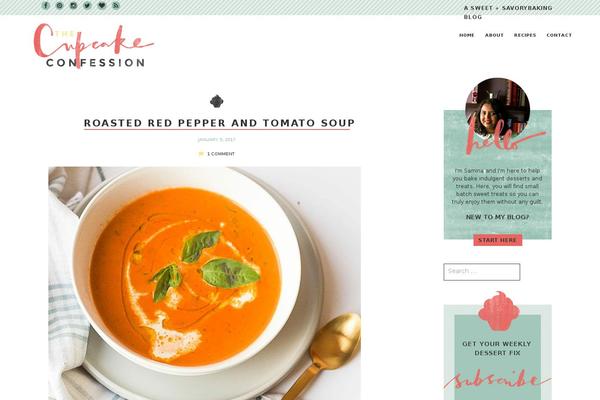This screenshot has height=400, width=600.
Task: Click the heart Bloglovin icon
Action: coord(101,5)
